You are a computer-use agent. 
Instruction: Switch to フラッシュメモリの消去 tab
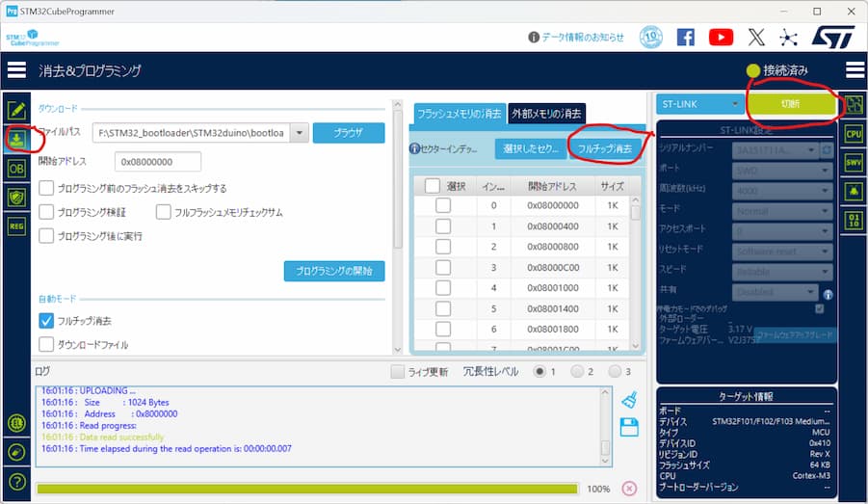click(459, 114)
